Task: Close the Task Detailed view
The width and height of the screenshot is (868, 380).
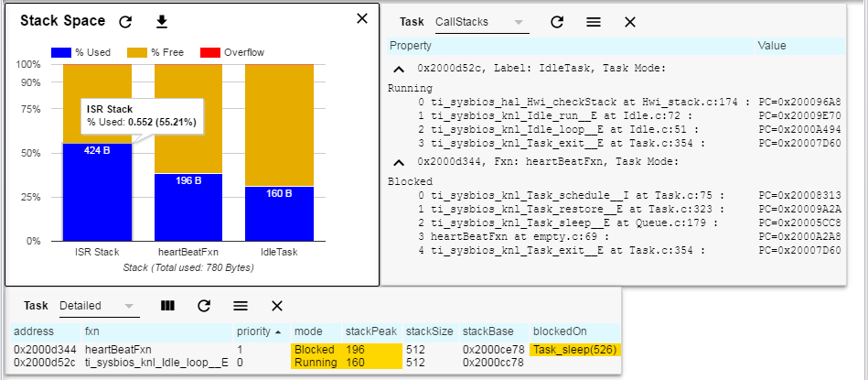Action: 277,306
